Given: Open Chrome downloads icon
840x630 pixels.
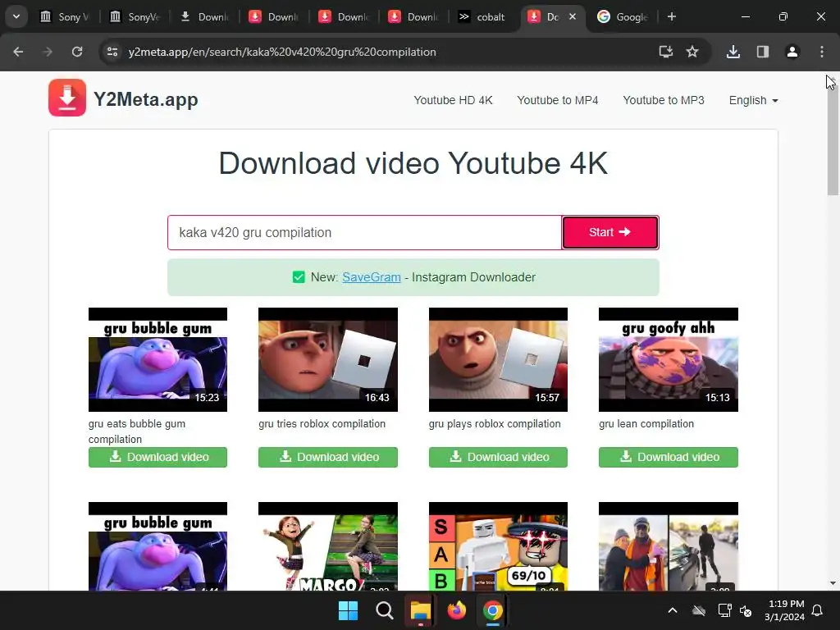Looking at the screenshot, I should [733, 52].
